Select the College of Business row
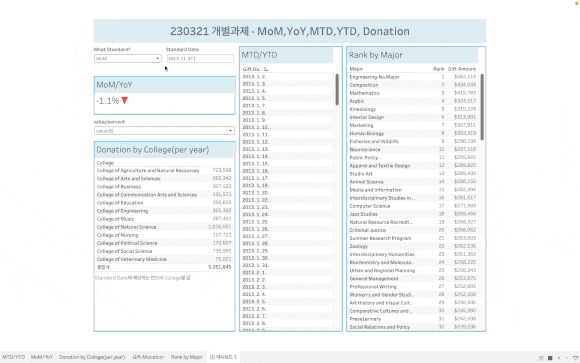The width and height of the screenshot is (580, 363). 164,187
